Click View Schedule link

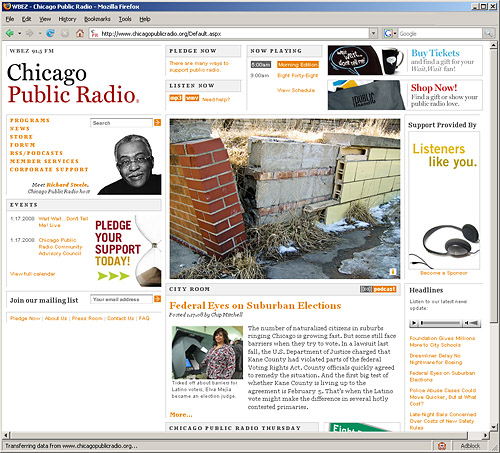(296, 90)
